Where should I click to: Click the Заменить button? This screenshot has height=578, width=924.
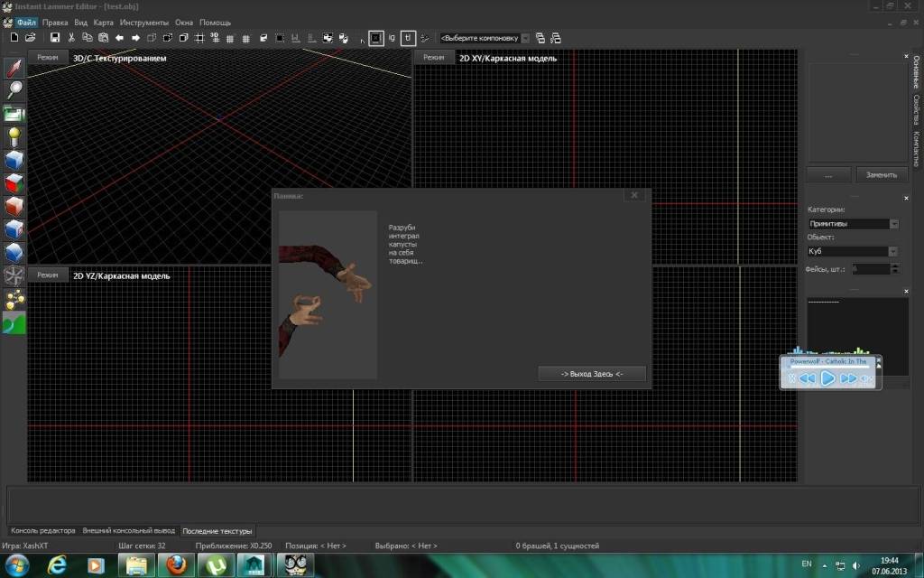(882, 174)
